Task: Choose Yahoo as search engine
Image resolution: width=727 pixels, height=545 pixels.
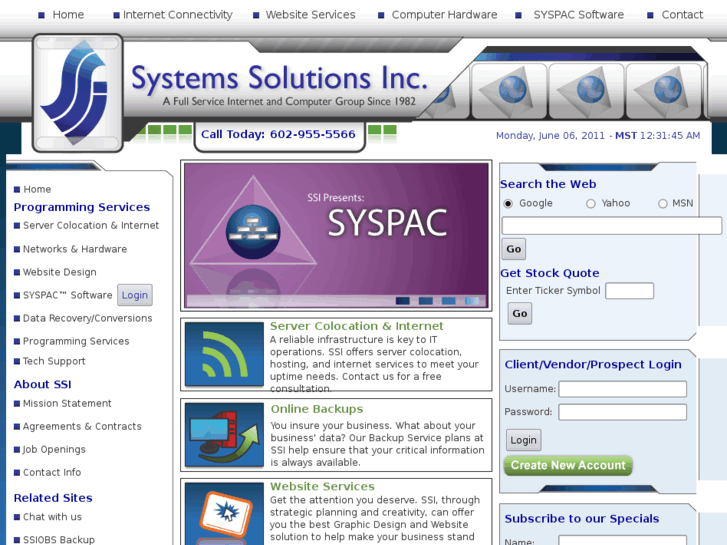Action: (591, 204)
